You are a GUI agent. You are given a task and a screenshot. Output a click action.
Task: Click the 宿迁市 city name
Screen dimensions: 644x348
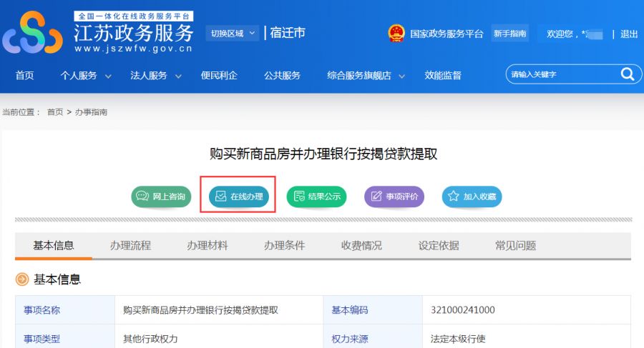[288, 33]
